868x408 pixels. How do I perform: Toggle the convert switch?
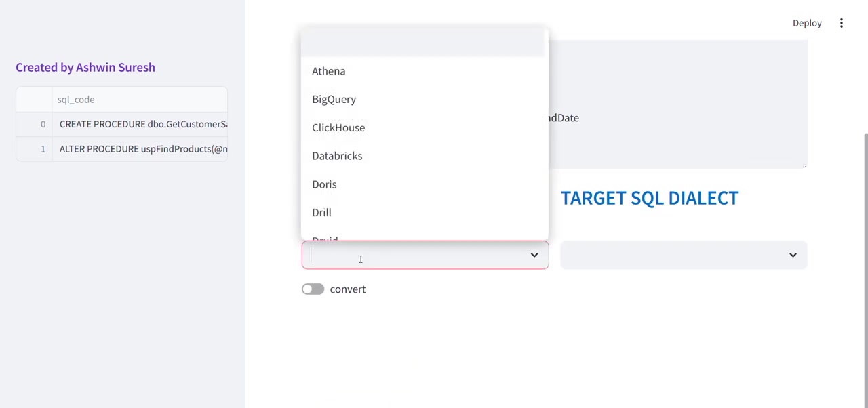(313, 289)
